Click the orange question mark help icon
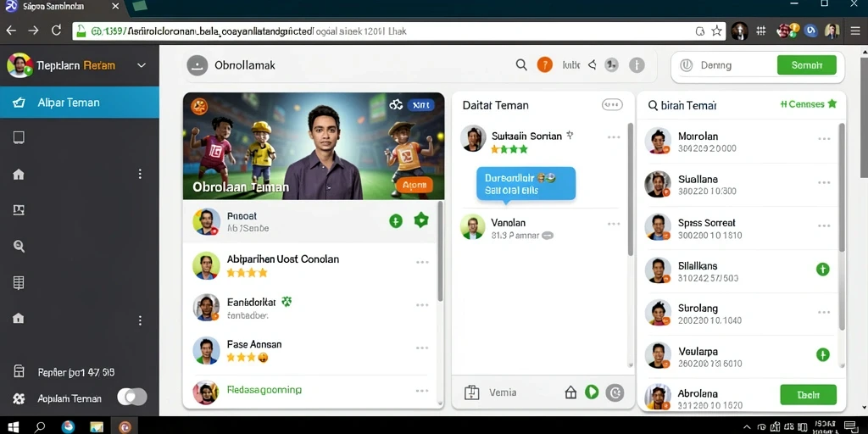Image resolution: width=868 pixels, height=434 pixels. [x=545, y=65]
